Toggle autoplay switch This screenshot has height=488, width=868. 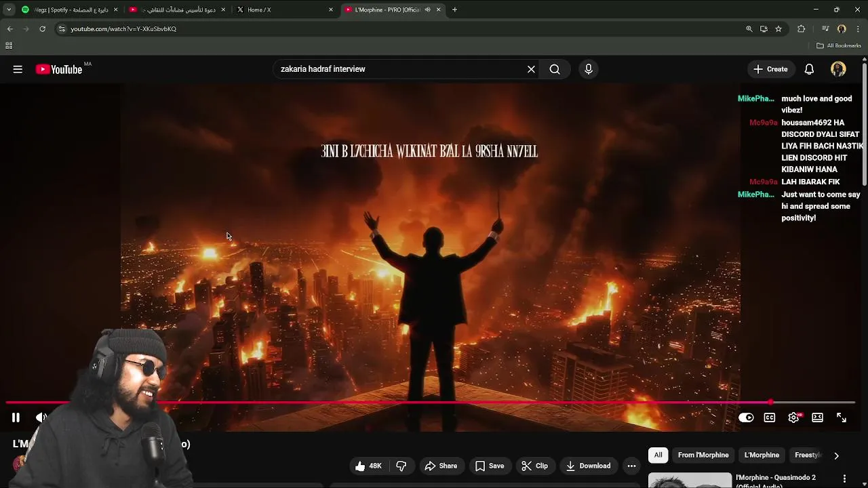coord(746,418)
